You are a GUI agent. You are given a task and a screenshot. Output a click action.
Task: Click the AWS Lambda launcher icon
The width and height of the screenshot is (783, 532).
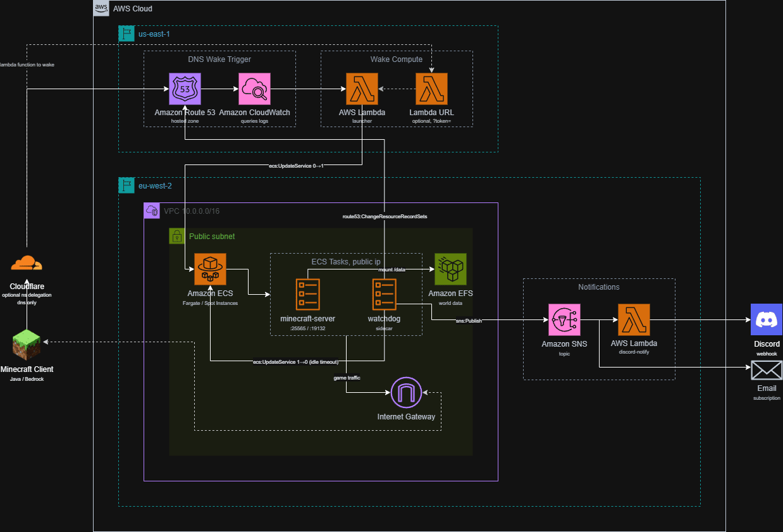pyautogui.click(x=362, y=89)
